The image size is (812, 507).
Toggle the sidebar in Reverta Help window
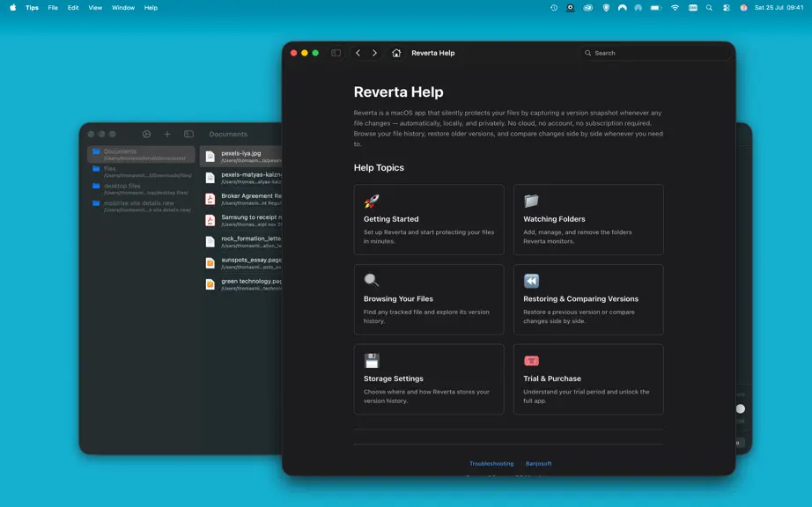pyautogui.click(x=336, y=53)
